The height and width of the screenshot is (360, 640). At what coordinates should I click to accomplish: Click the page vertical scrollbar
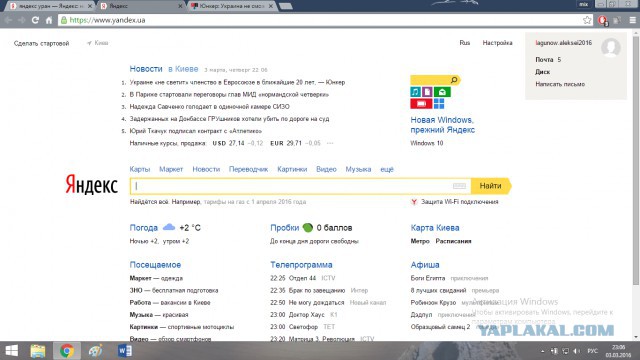636,161
